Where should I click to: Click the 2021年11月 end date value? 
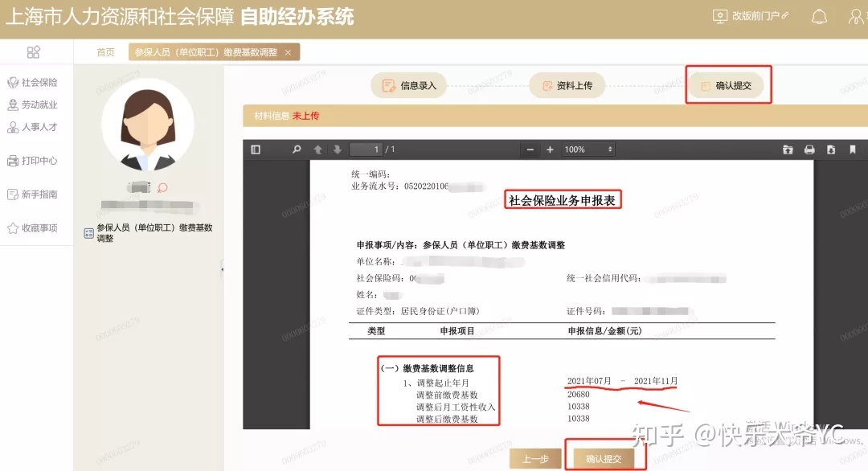(656, 381)
